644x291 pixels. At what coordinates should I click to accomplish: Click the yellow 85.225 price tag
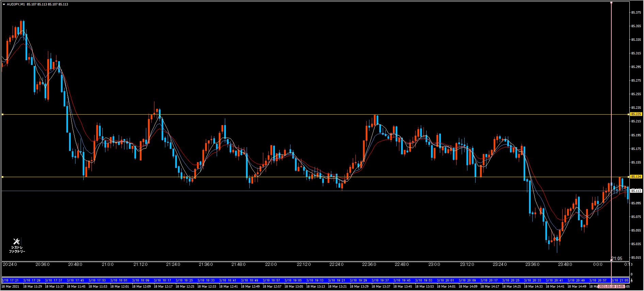point(636,114)
